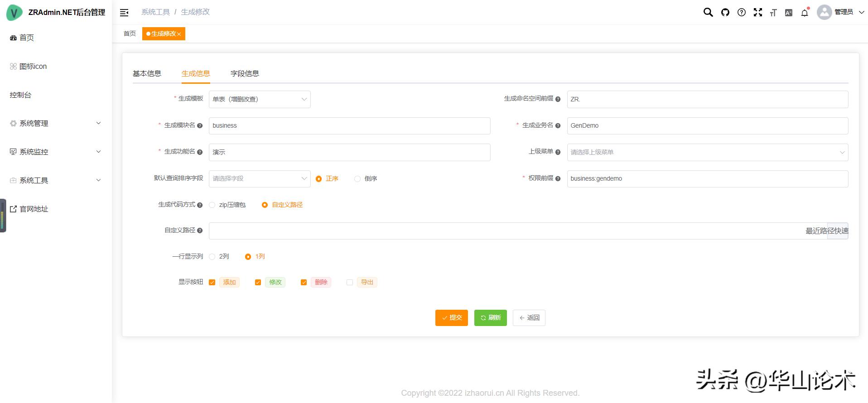Viewport: 868px width, 403px height.
Task: Close the 生成修改 tab
Action: pos(179,34)
